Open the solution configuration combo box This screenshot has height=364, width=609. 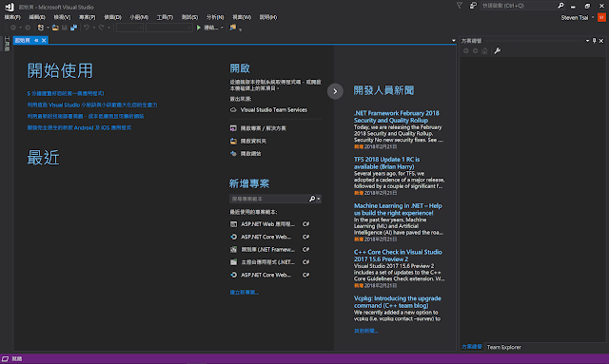[x=129, y=28]
